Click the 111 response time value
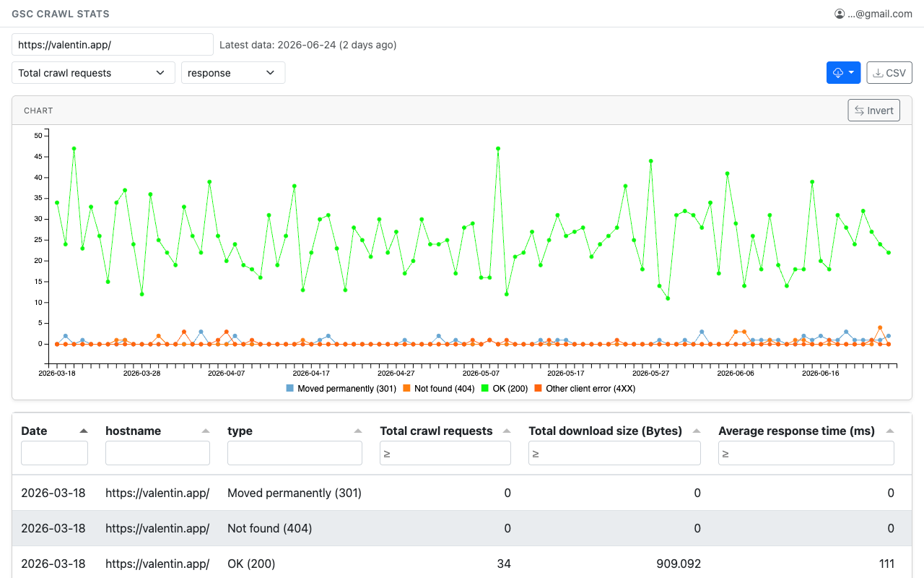 [885, 564]
